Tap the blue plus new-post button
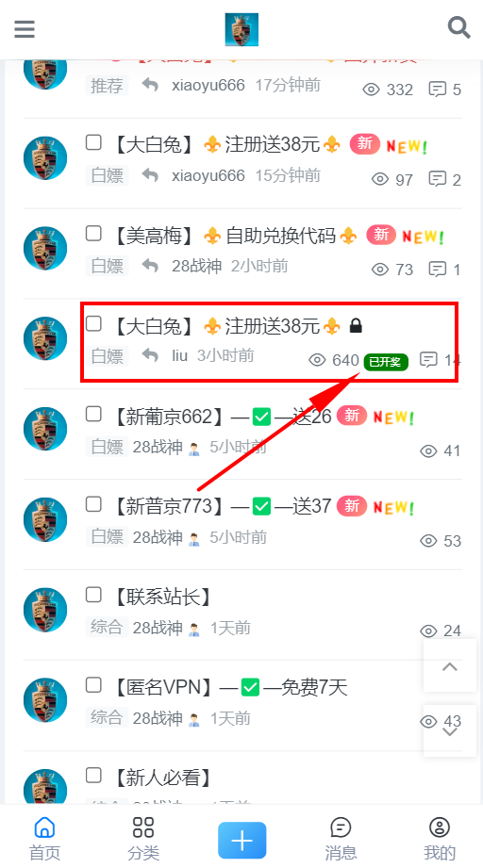 (x=241, y=841)
